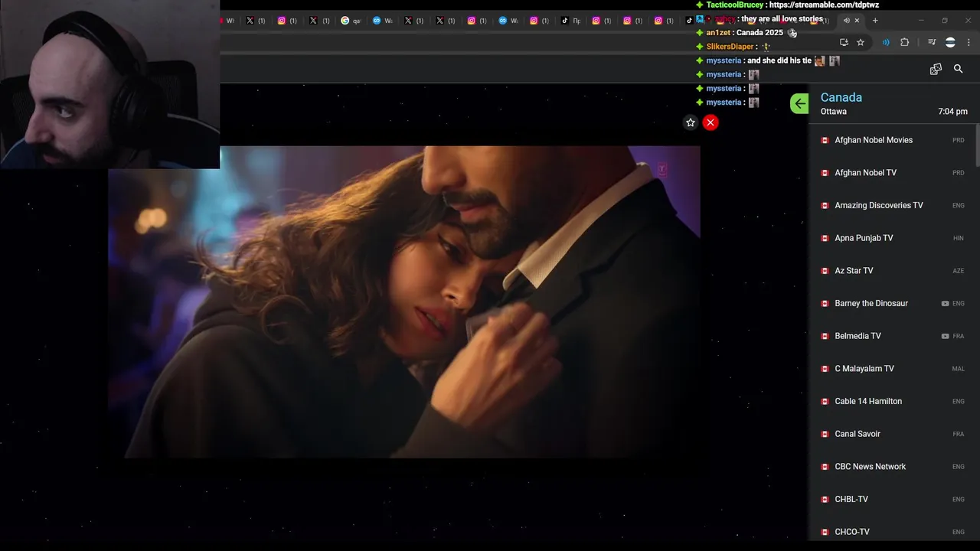Close the video player with red X
Image resolution: width=980 pixels, height=551 pixels.
coord(710,122)
